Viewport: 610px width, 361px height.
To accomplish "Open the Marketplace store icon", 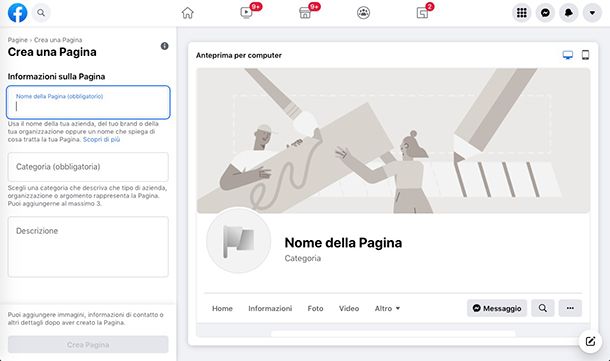I will point(305,13).
